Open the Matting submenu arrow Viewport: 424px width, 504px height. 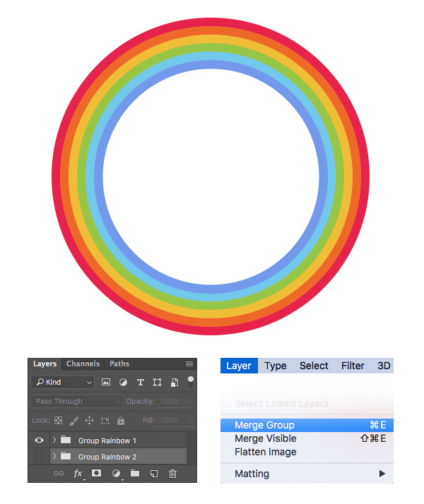coord(382,474)
